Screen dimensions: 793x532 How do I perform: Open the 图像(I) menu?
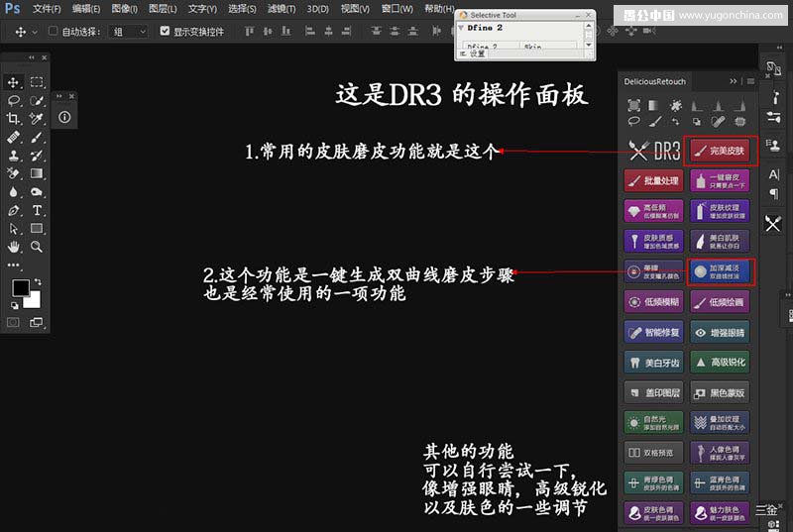[124, 9]
